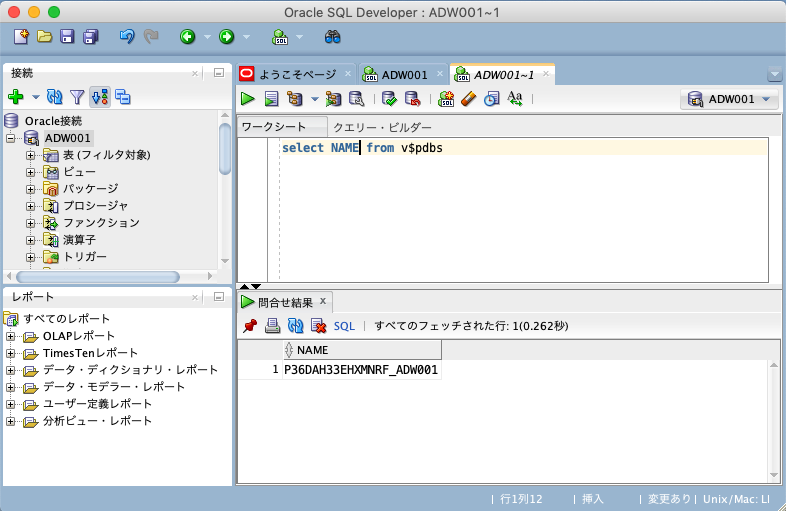
Task: Switch to the ようこそページ tab
Action: pyautogui.click(x=297, y=75)
